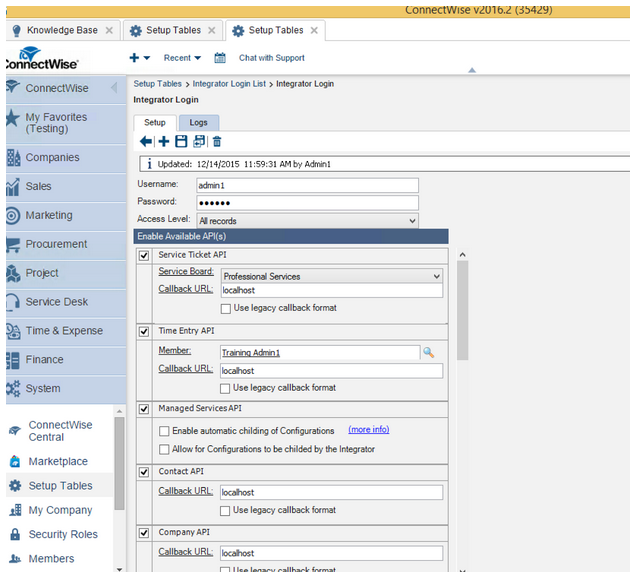Uncheck the Service Ticket API checkbox
The image size is (633, 572).
[144, 256]
